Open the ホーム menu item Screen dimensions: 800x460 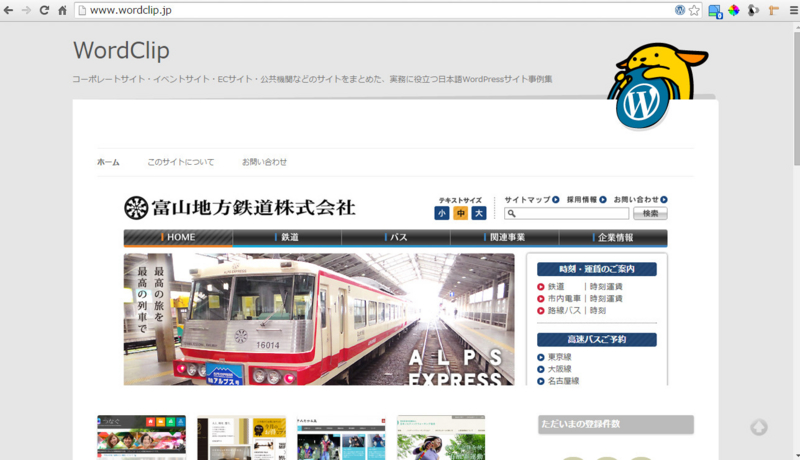click(108, 162)
